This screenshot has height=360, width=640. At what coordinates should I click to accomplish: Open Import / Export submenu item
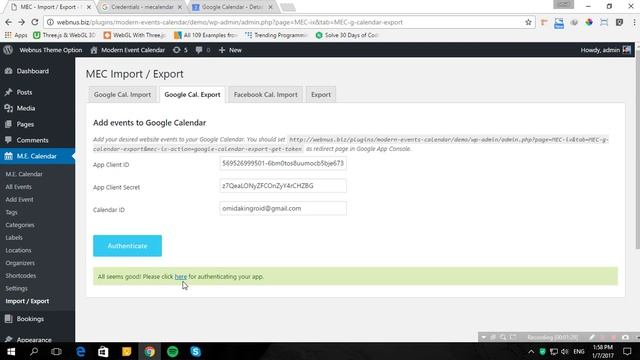click(x=27, y=301)
